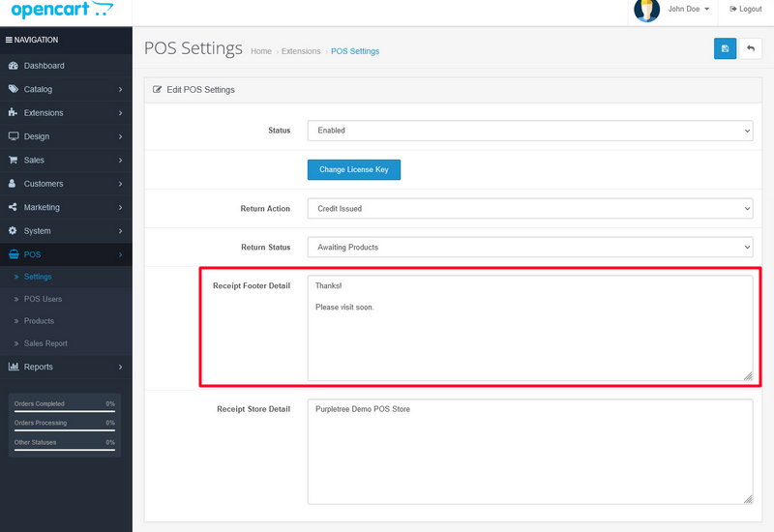774x532 pixels.
Task: Open the Return Status dropdown
Action: 530,248
